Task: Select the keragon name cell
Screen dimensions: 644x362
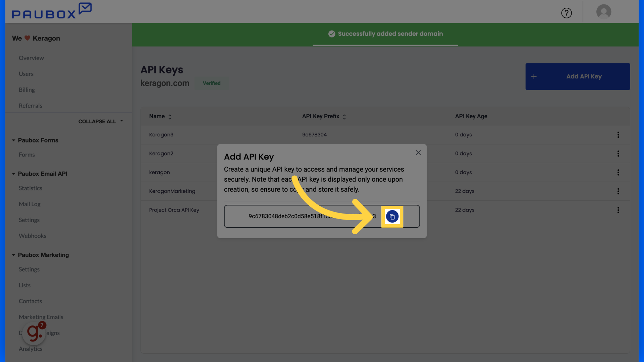Action: coord(160,172)
